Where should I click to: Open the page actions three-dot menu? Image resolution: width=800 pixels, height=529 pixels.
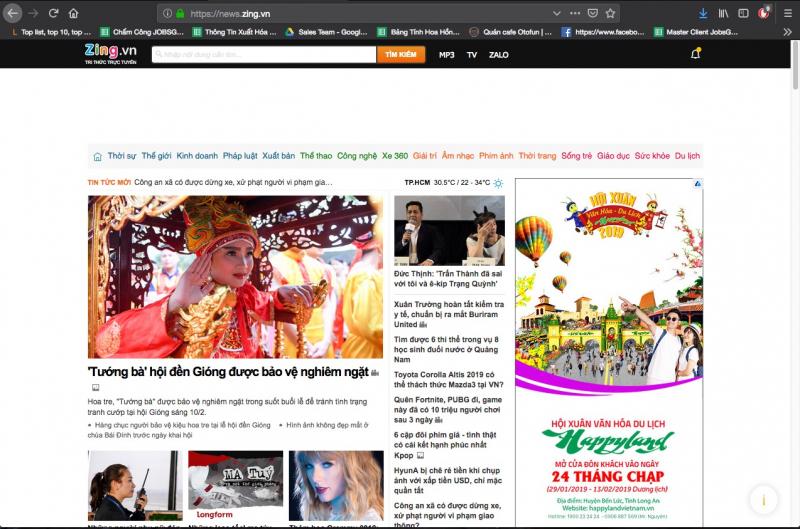(x=575, y=13)
